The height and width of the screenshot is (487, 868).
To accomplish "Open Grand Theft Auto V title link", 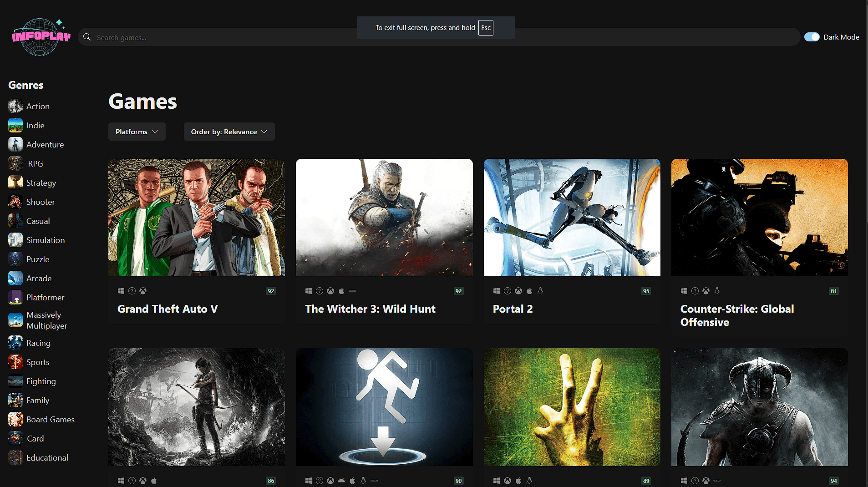I will tap(168, 309).
